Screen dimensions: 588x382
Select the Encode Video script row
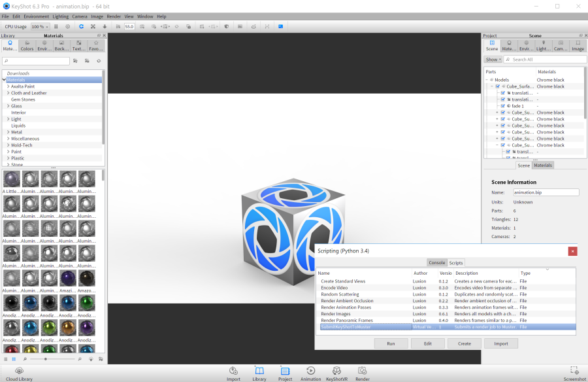click(x=446, y=288)
